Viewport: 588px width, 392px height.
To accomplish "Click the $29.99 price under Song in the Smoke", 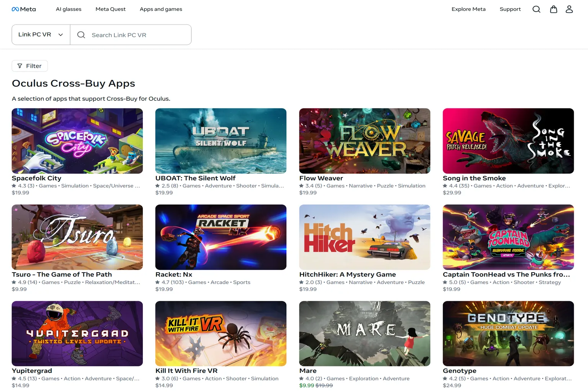I will tap(452, 193).
